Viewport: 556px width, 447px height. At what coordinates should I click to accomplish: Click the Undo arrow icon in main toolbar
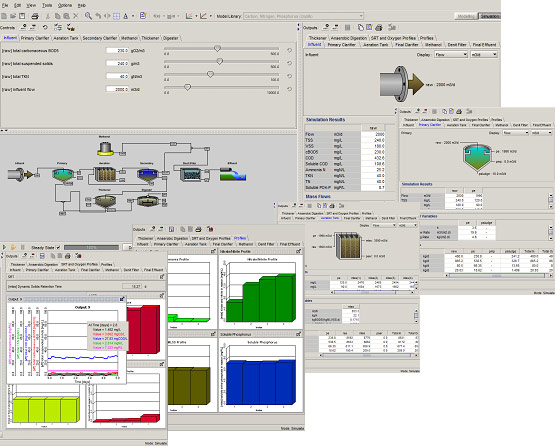coord(98,16)
